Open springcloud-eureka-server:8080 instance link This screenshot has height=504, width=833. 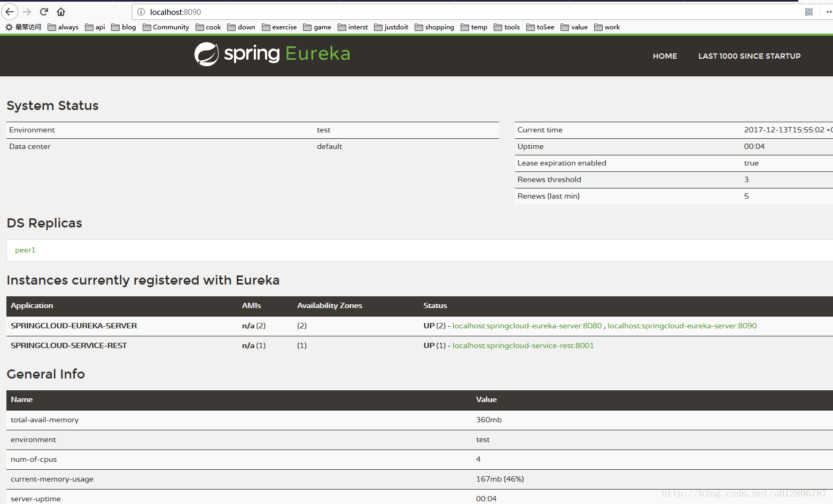click(527, 326)
